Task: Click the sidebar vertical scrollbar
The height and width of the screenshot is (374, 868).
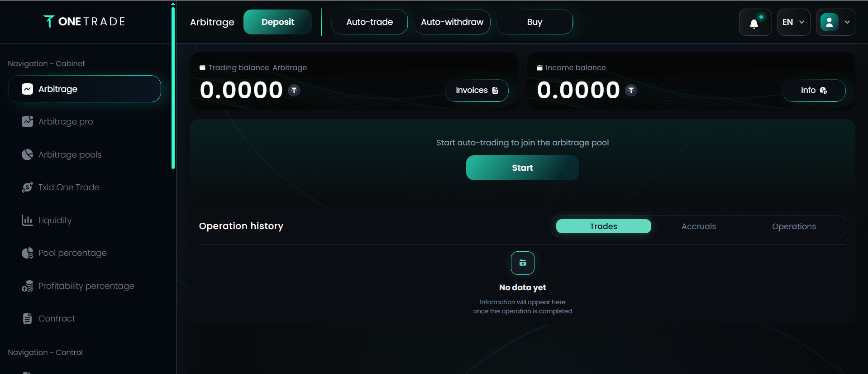Action: coord(173,88)
